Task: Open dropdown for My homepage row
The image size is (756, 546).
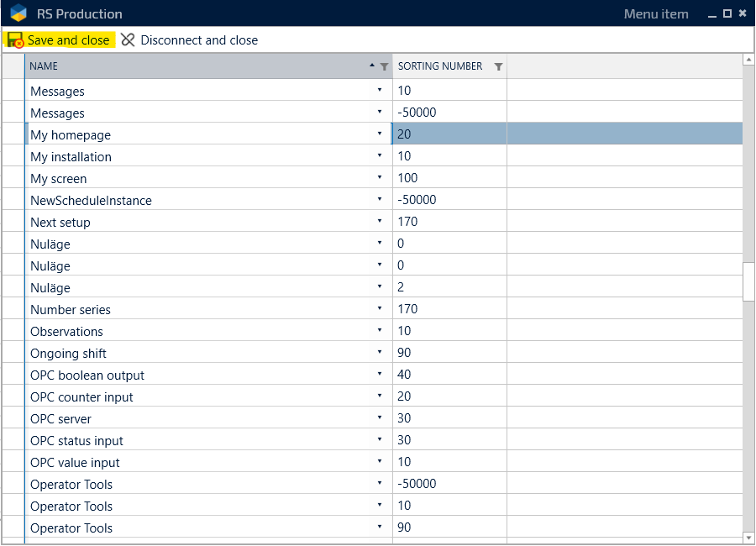Action: tap(379, 134)
